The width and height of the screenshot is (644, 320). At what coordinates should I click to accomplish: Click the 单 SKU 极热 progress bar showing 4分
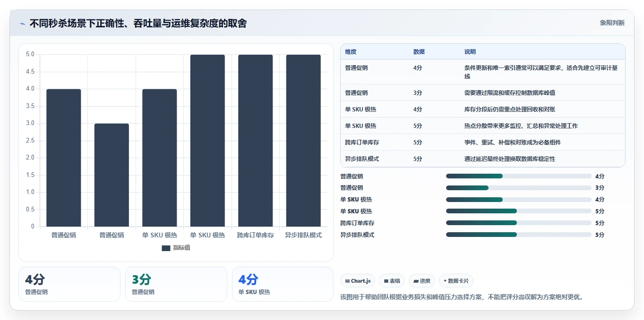coord(519,200)
